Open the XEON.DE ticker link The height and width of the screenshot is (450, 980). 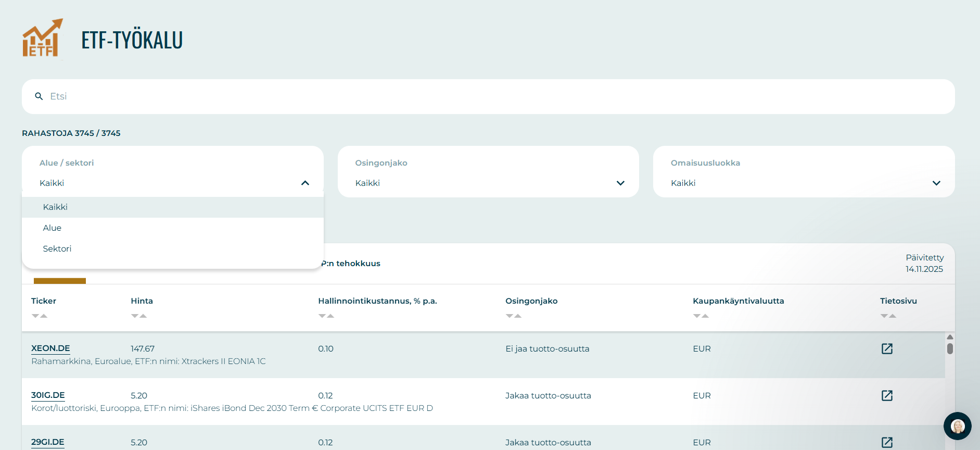click(x=50, y=348)
